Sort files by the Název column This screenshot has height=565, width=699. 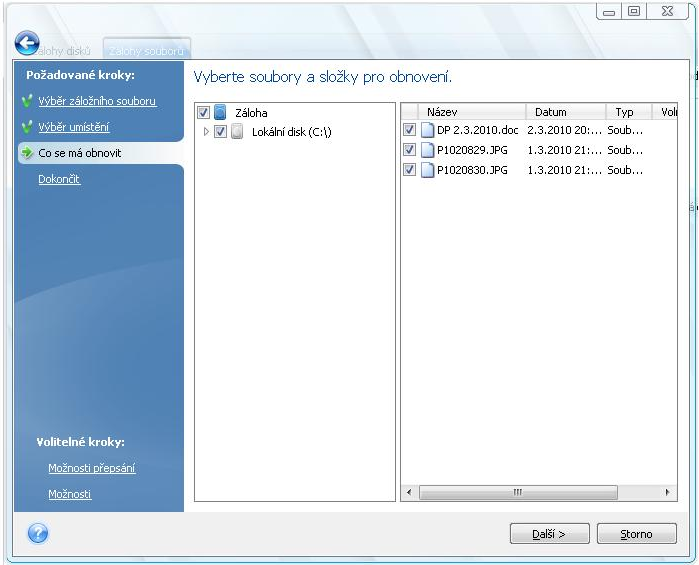[472, 111]
